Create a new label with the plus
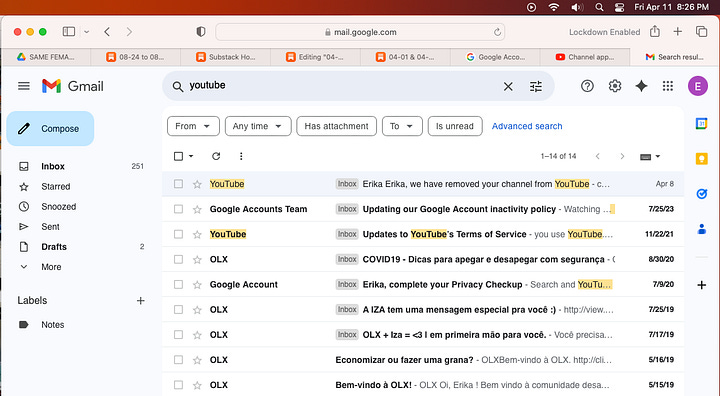 click(141, 300)
